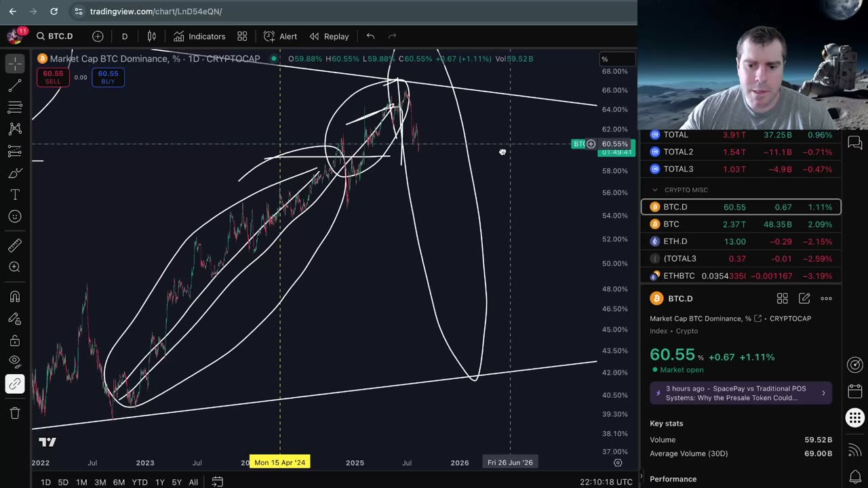Open the details panel grid view icon
This screenshot has width=868, height=488.
pyautogui.click(x=782, y=298)
